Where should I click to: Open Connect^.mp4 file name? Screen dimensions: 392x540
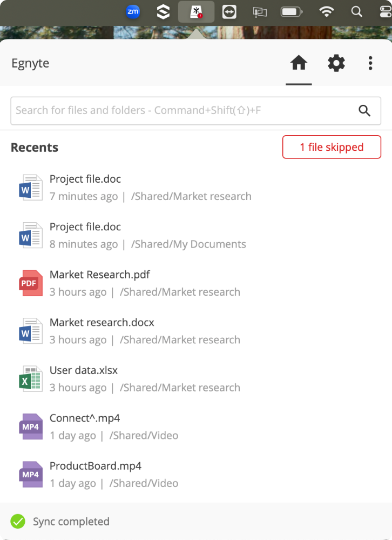[85, 418]
